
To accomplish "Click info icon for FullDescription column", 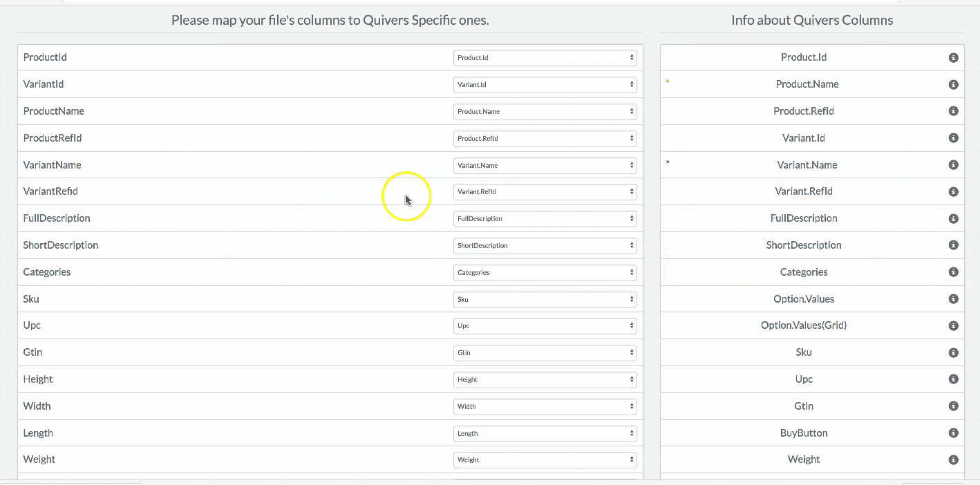I will tap(953, 219).
